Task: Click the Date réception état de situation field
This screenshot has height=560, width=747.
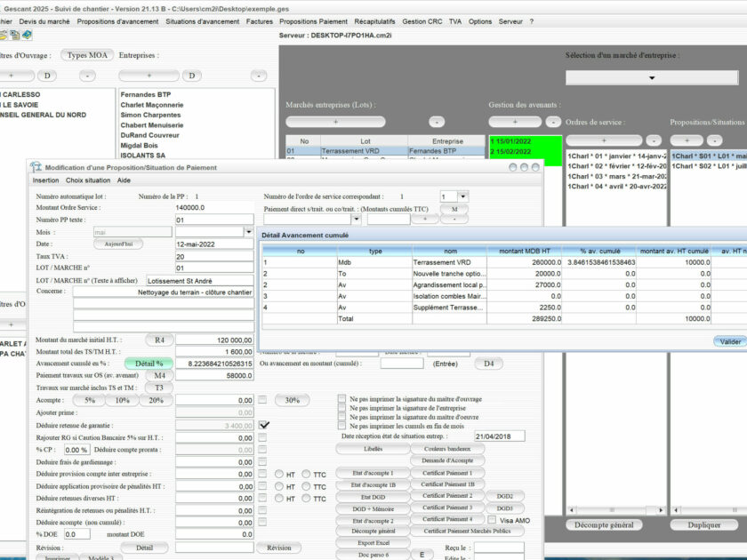Action: [x=498, y=436]
